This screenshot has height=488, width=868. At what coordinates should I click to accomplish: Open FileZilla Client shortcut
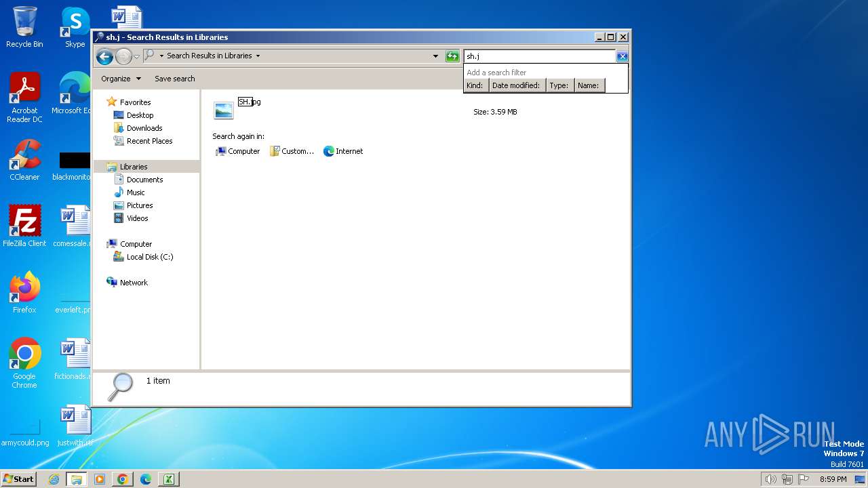(24, 226)
